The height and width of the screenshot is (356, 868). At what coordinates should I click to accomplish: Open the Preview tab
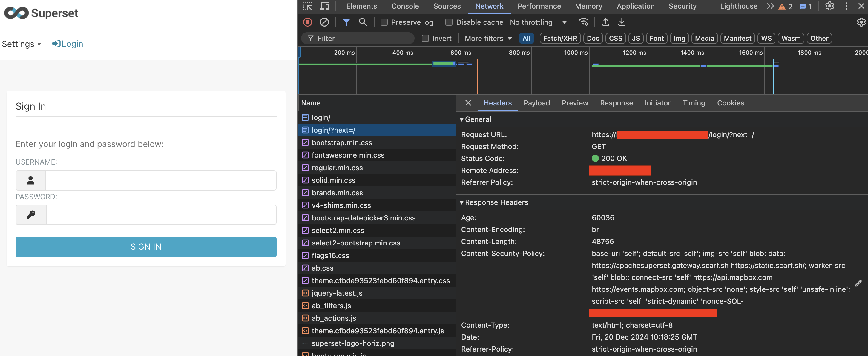tap(575, 103)
